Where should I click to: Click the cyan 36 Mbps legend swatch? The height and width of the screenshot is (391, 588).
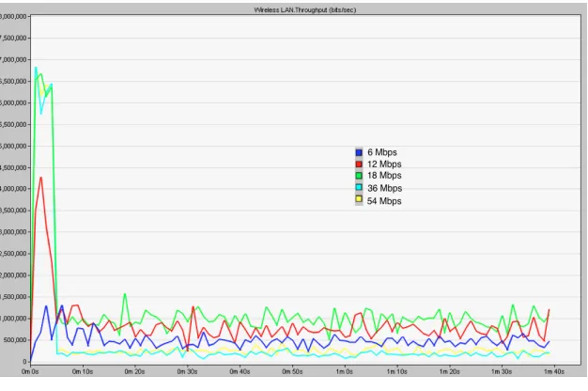tap(359, 187)
